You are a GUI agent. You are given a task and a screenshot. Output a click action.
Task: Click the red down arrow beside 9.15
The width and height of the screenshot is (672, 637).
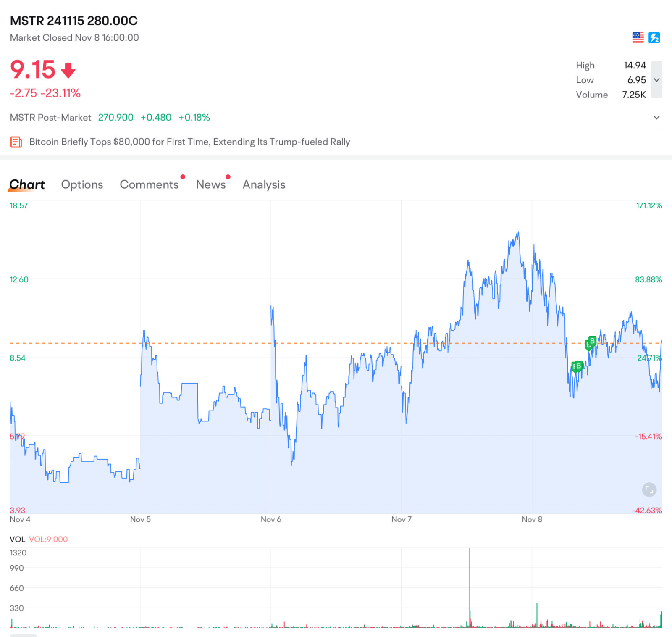68,71
